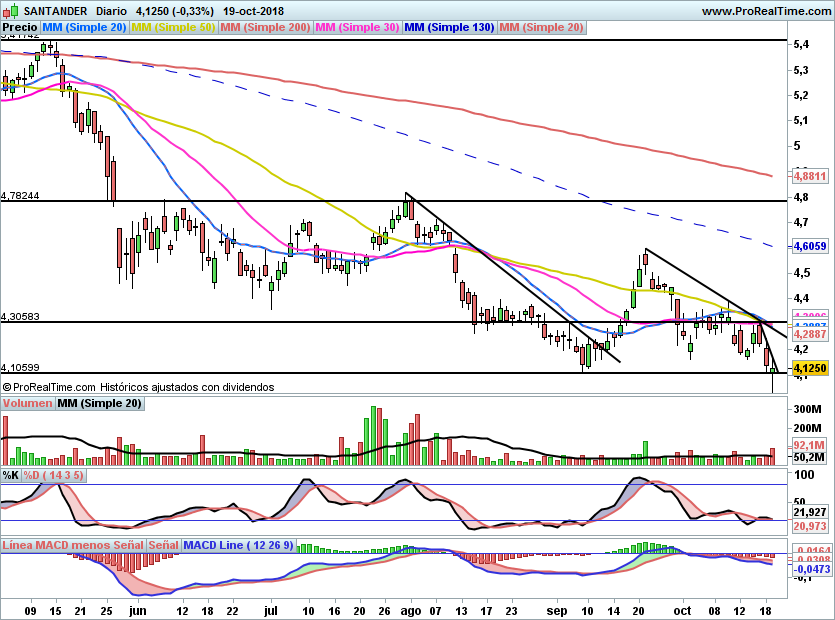Click the %K stochastic label
This screenshot has width=835, height=620.
(11, 475)
